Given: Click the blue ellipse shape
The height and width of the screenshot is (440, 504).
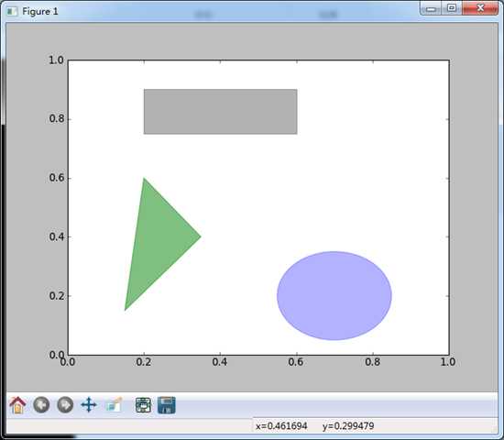Looking at the screenshot, I should point(334,295).
